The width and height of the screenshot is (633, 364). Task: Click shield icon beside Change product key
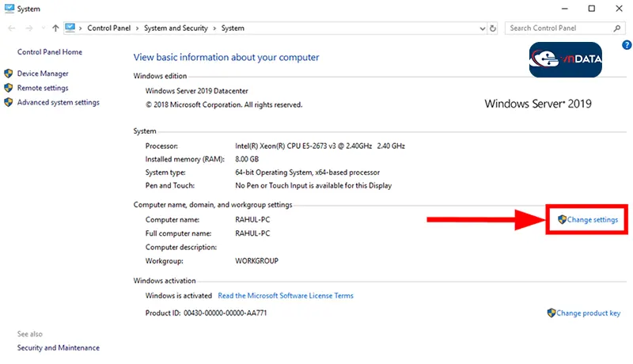pos(552,313)
